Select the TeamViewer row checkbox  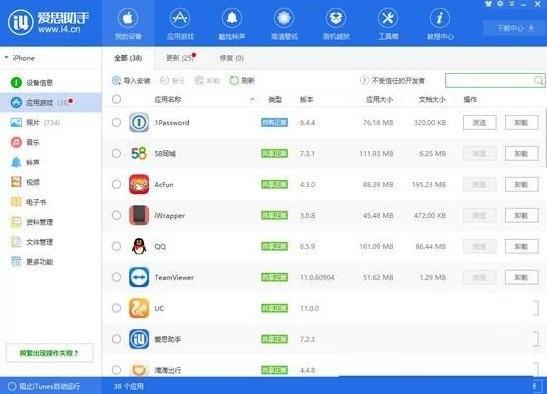tap(117, 277)
